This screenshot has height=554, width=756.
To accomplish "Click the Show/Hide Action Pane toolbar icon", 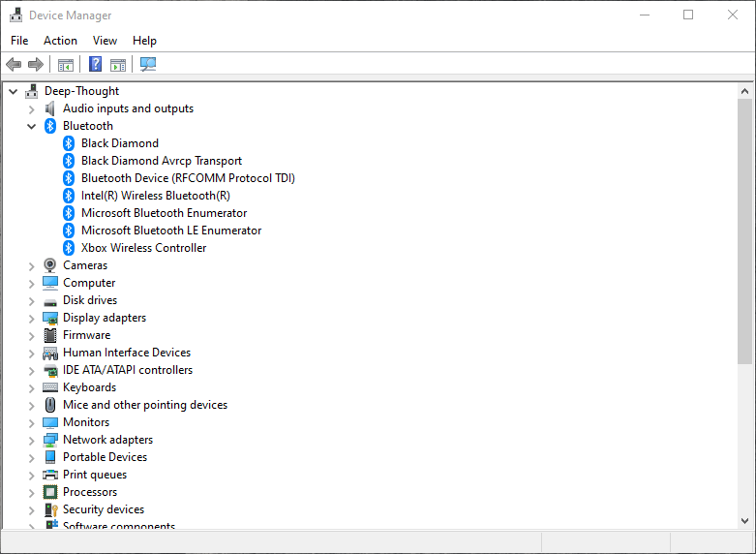I will (x=118, y=65).
